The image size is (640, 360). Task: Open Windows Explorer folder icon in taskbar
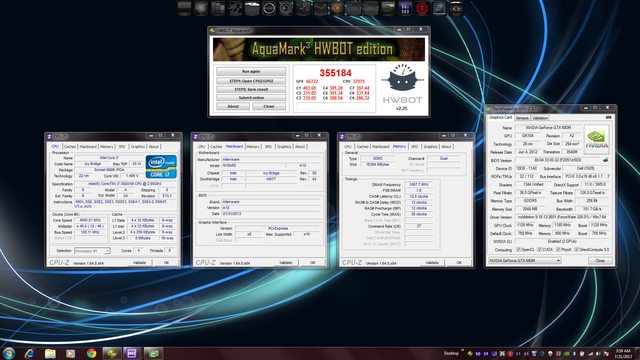50,353
